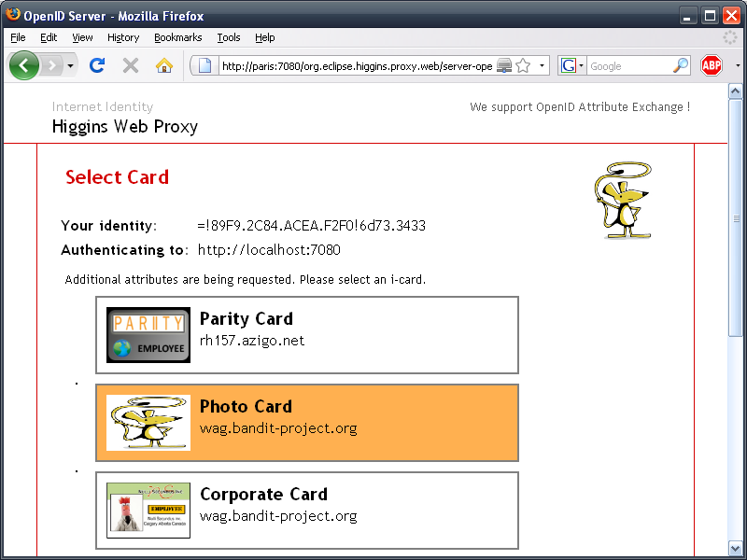The height and width of the screenshot is (560, 747).
Task: Click the Parity Employee card thumbnail
Action: [148, 335]
